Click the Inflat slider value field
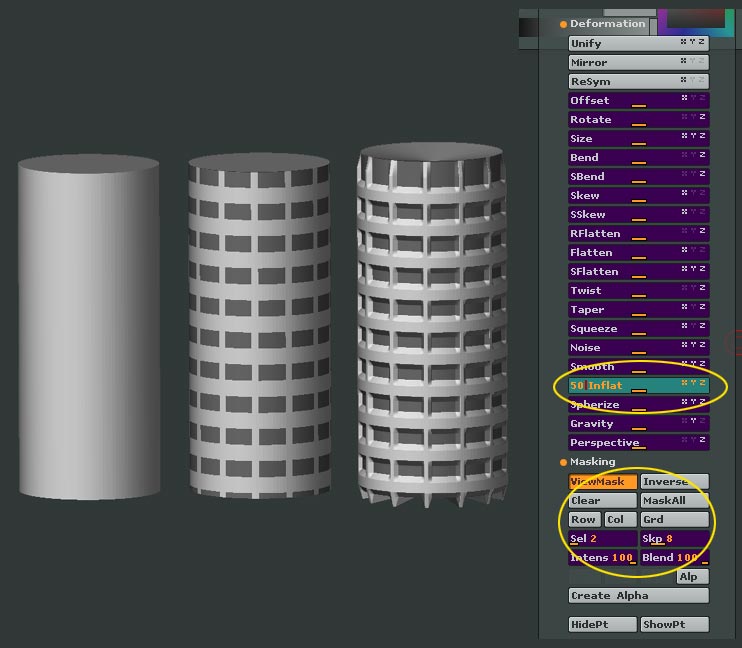The width and height of the screenshot is (742, 648). click(x=638, y=385)
